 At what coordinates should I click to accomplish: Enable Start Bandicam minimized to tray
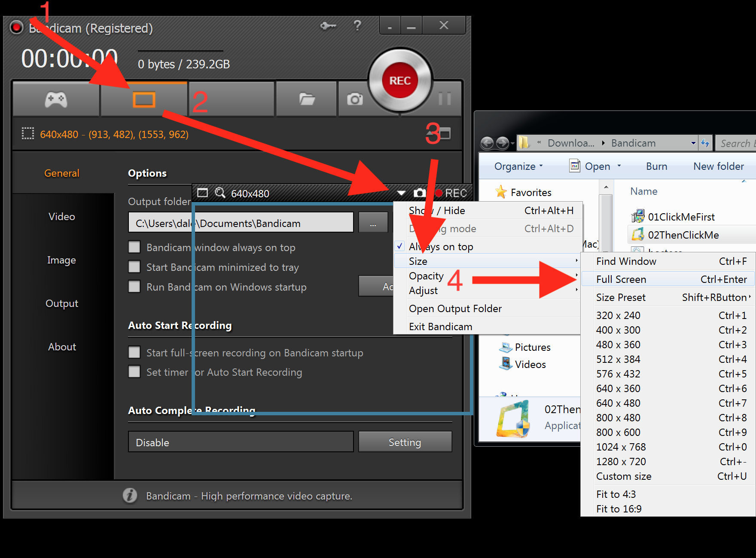click(134, 267)
